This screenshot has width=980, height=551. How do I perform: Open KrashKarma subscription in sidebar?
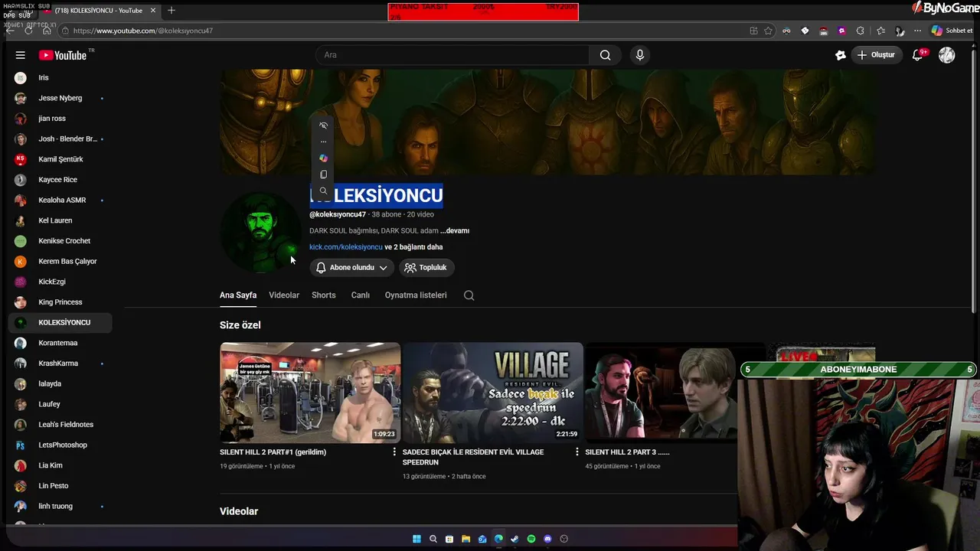(60, 364)
